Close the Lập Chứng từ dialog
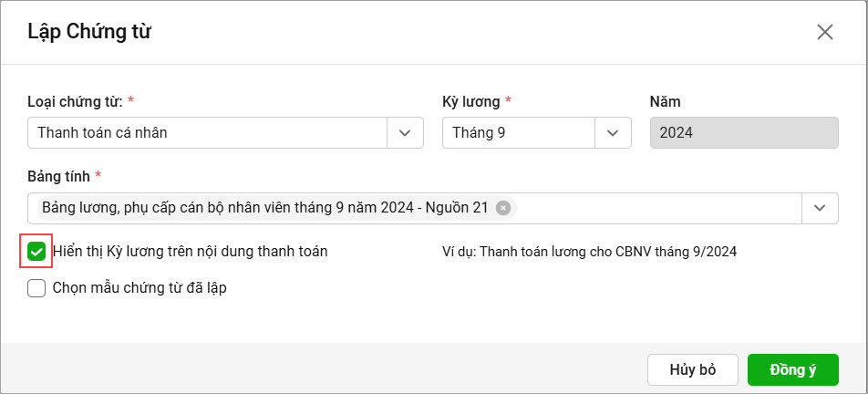 click(x=825, y=32)
